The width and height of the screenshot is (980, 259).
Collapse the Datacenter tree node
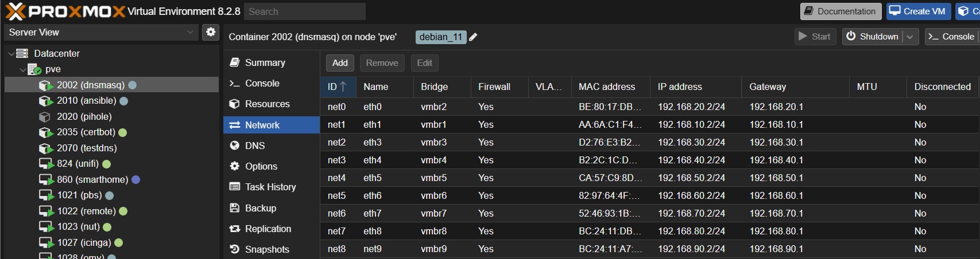tap(11, 54)
